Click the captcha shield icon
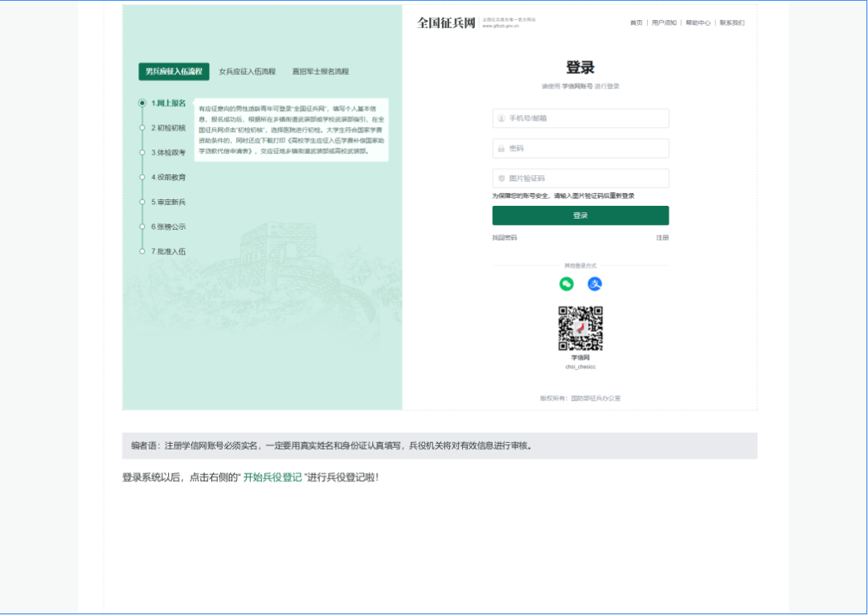868x615 pixels. coord(502,178)
